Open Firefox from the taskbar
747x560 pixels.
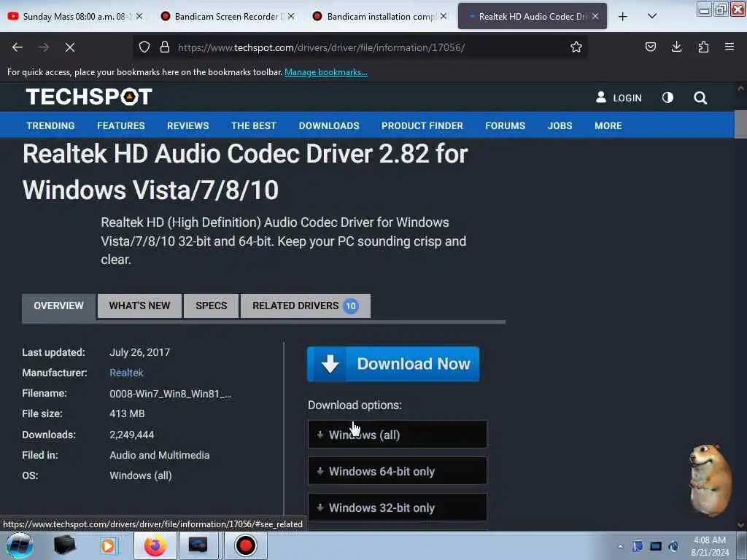click(x=155, y=545)
